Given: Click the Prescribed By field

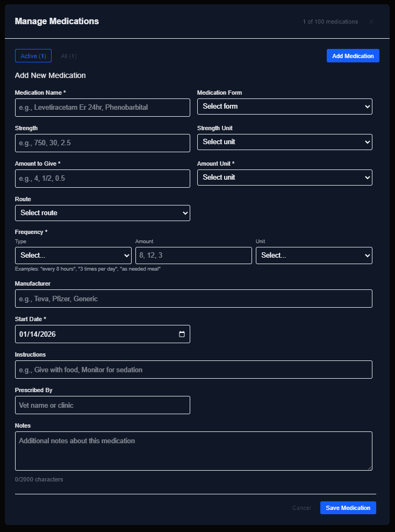Looking at the screenshot, I should point(102,405).
